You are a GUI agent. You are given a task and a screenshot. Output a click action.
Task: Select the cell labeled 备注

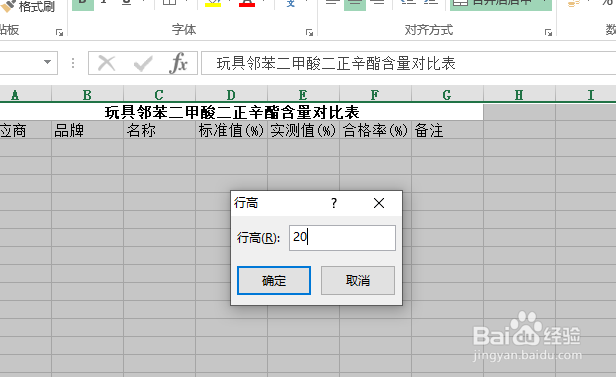(x=447, y=130)
